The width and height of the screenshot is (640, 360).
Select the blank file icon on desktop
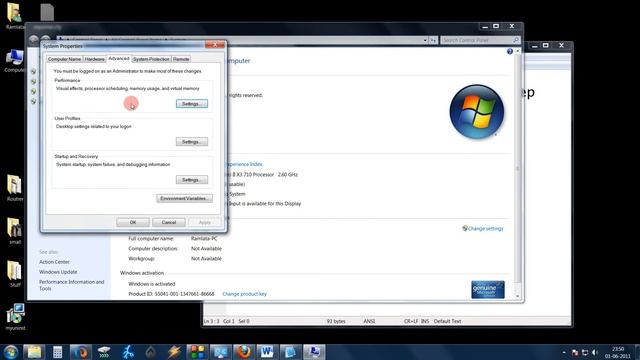point(47,12)
